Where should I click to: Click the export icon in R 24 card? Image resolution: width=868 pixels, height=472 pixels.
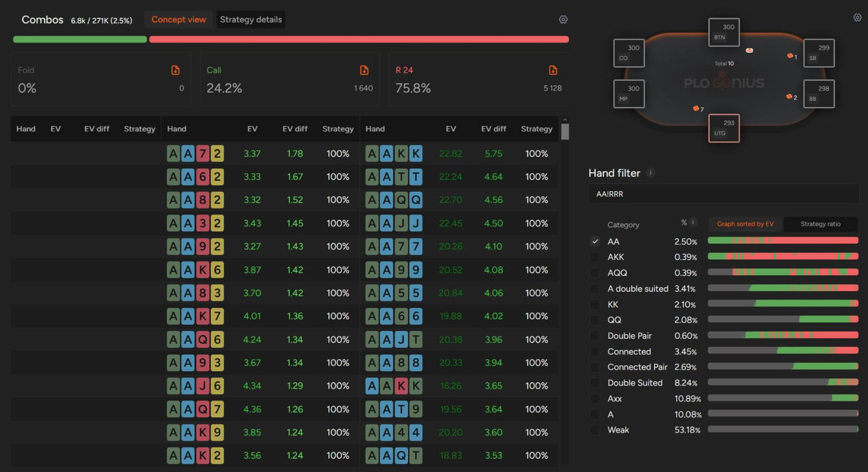click(x=553, y=70)
